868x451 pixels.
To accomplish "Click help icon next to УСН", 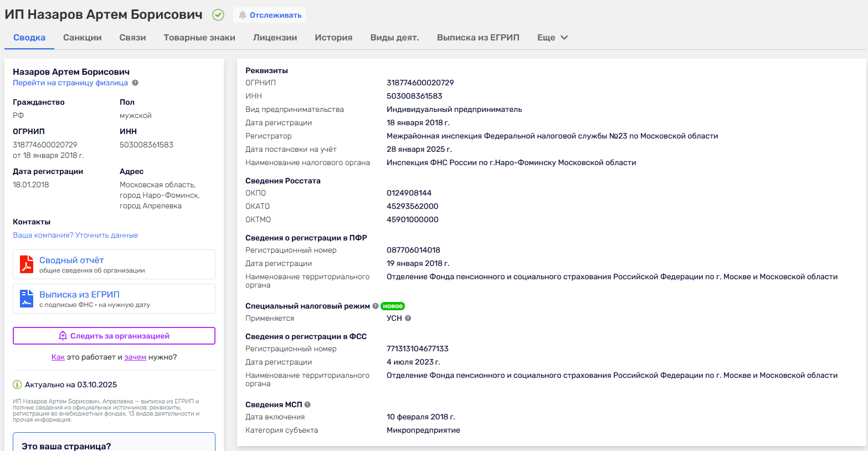I will (408, 319).
